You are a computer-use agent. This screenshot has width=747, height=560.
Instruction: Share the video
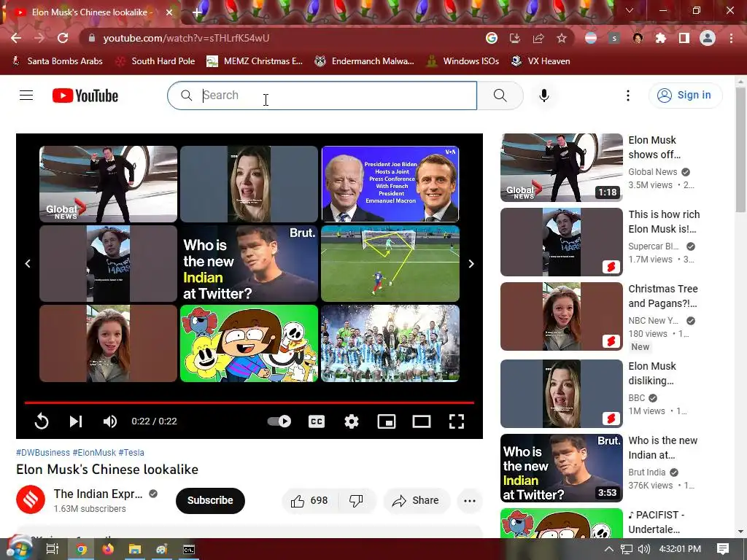pyautogui.click(x=416, y=500)
